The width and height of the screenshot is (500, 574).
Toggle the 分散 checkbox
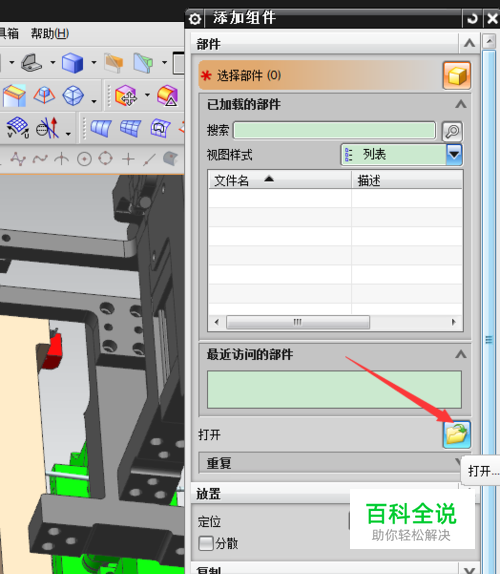pos(206,543)
